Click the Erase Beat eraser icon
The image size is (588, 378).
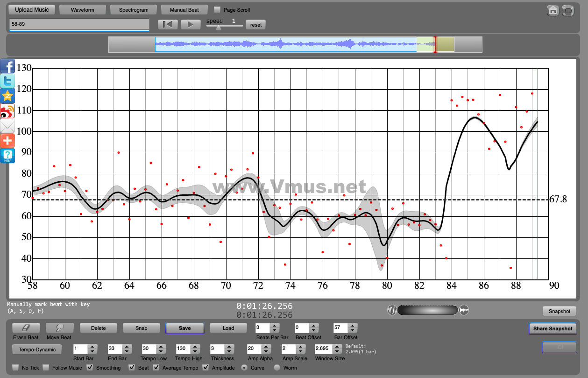(x=26, y=328)
